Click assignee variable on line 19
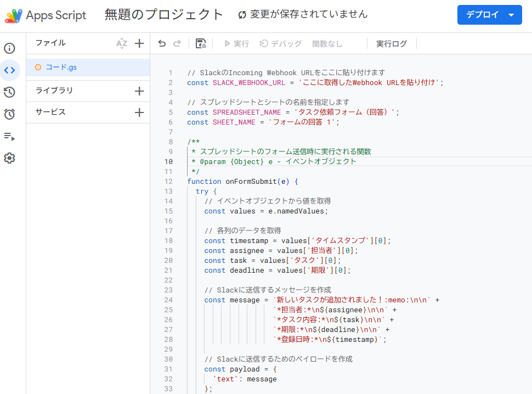Image resolution: width=532 pixels, height=394 pixels. click(x=247, y=251)
